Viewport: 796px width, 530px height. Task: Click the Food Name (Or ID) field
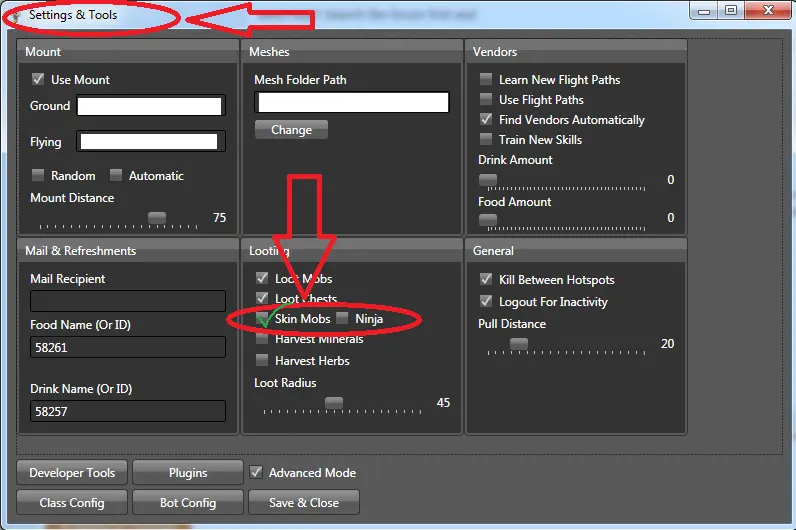point(127,347)
